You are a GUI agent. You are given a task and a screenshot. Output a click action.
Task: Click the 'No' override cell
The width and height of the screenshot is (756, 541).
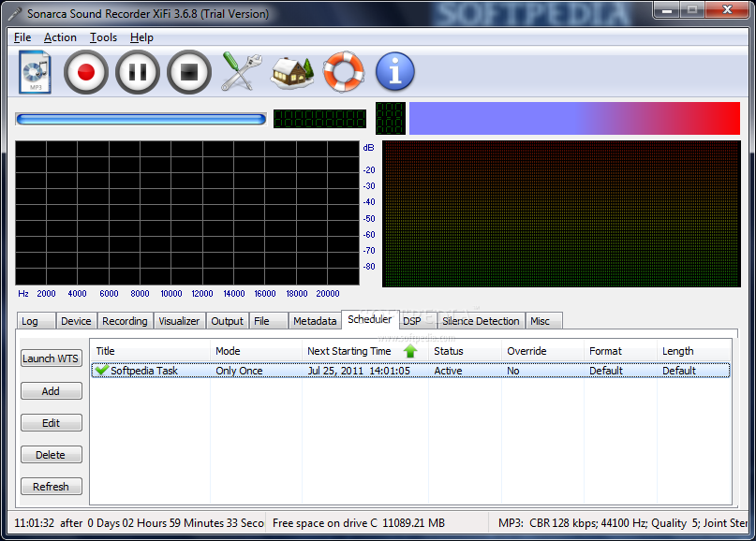pyautogui.click(x=513, y=371)
